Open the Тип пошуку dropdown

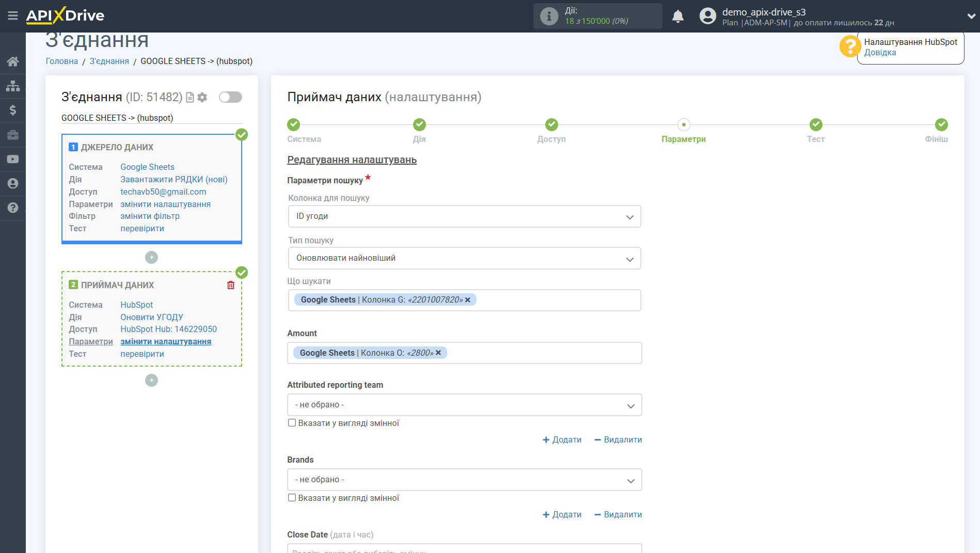pyautogui.click(x=464, y=258)
